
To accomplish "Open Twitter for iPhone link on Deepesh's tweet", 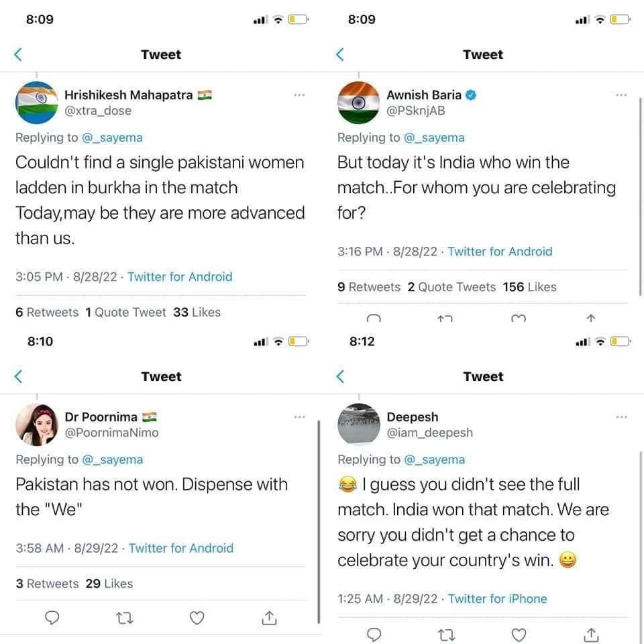I will (x=497, y=598).
